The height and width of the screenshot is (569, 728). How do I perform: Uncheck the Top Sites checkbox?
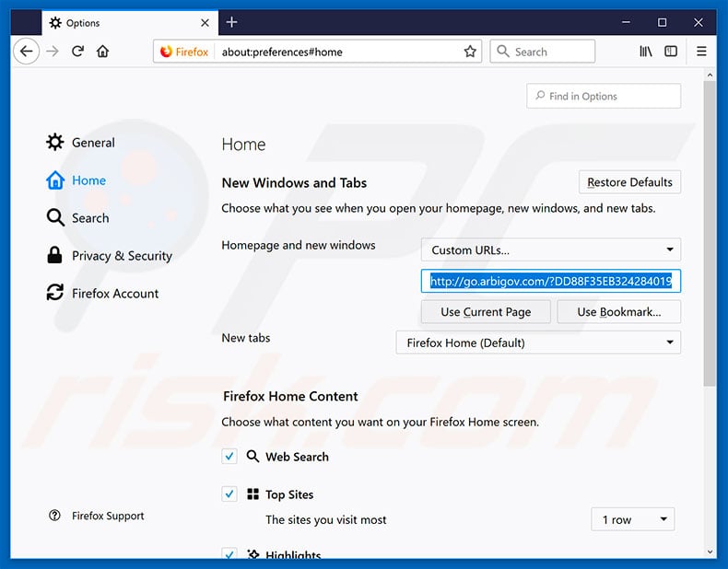click(229, 494)
